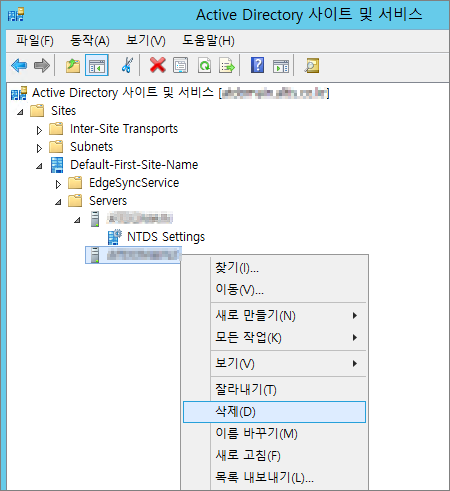Viewport: 450px width, 491px height.
Task: Click root Active Directory node icon
Action: 19,93
